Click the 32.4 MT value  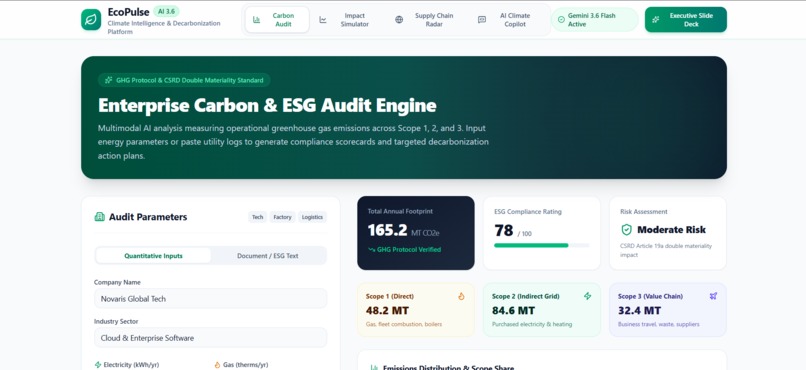pyautogui.click(x=639, y=310)
